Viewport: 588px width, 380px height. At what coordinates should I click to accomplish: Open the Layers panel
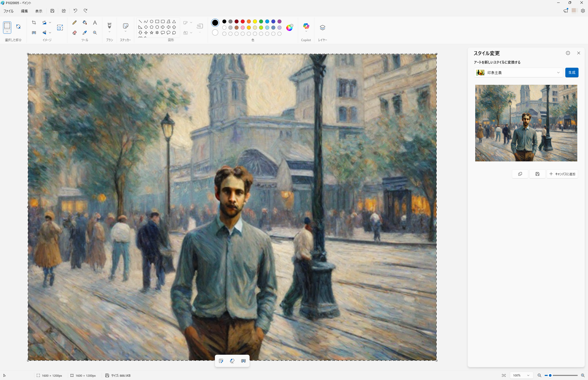tap(322, 28)
